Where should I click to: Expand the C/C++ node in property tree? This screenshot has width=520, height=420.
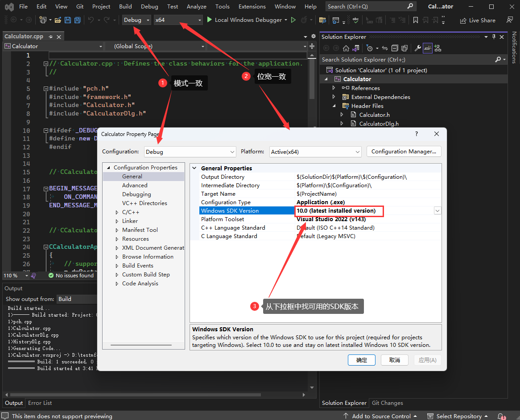[117, 212]
